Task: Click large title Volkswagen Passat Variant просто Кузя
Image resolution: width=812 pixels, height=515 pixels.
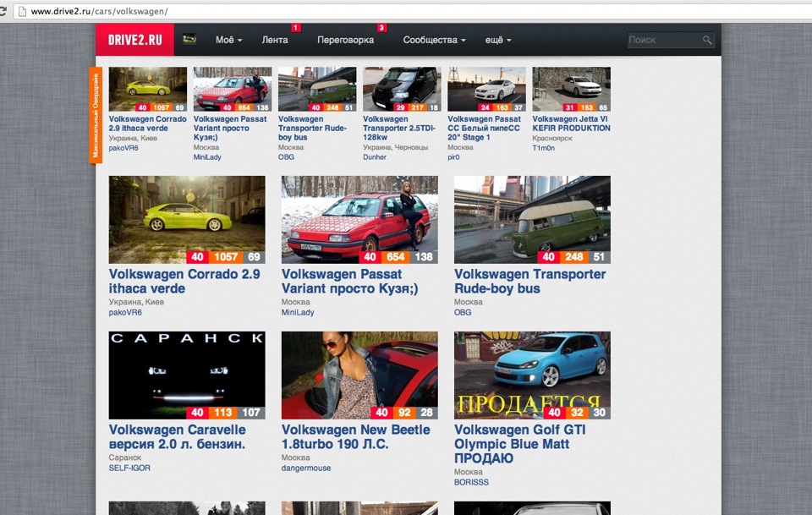Action: pyautogui.click(x=350, y=281)
